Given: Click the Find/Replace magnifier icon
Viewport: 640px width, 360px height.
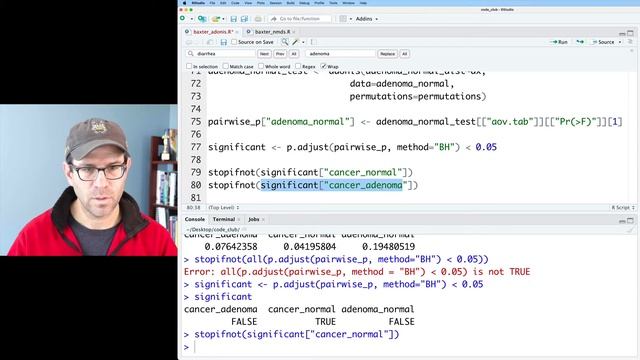Looking at the screenshot, I should pyautogui.click(x=284, y=42).
